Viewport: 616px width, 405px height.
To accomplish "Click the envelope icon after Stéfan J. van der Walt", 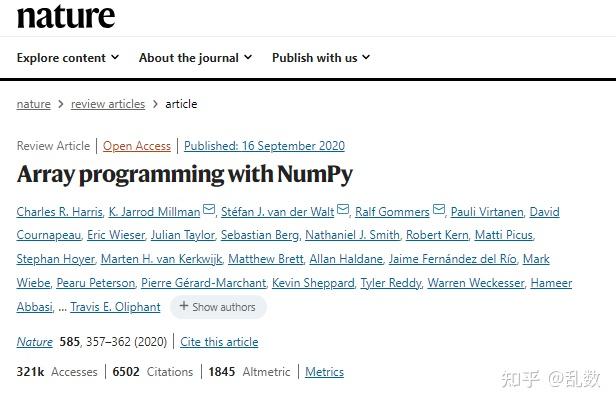I will pos(343,209).
